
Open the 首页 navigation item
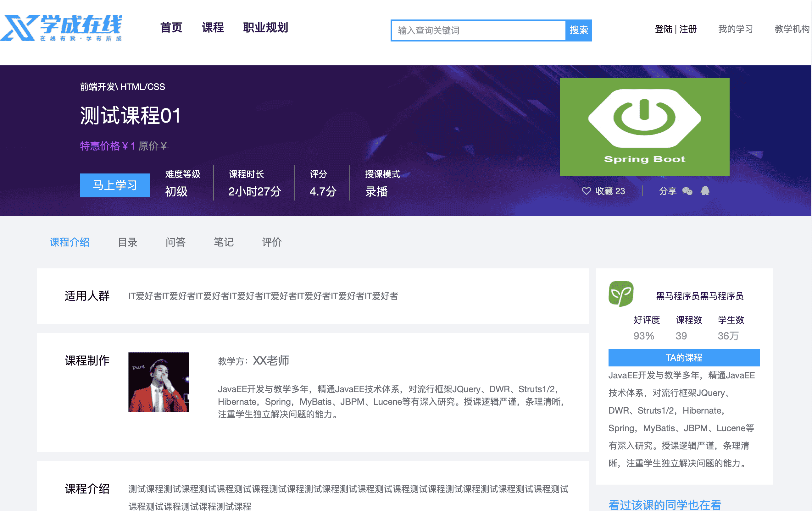tap(171, 28)
